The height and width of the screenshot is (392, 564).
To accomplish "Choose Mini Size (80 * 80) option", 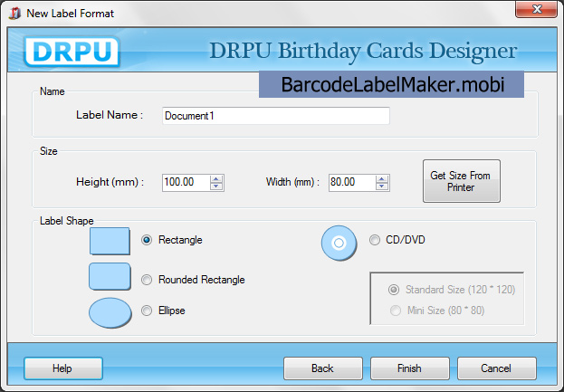I will pyautogui.click(x=396, y=311).
